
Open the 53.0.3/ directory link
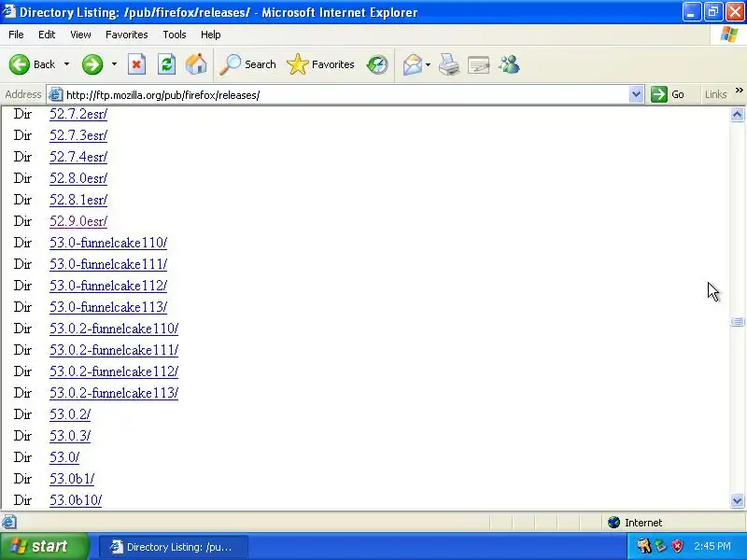(x=70, y=436)
